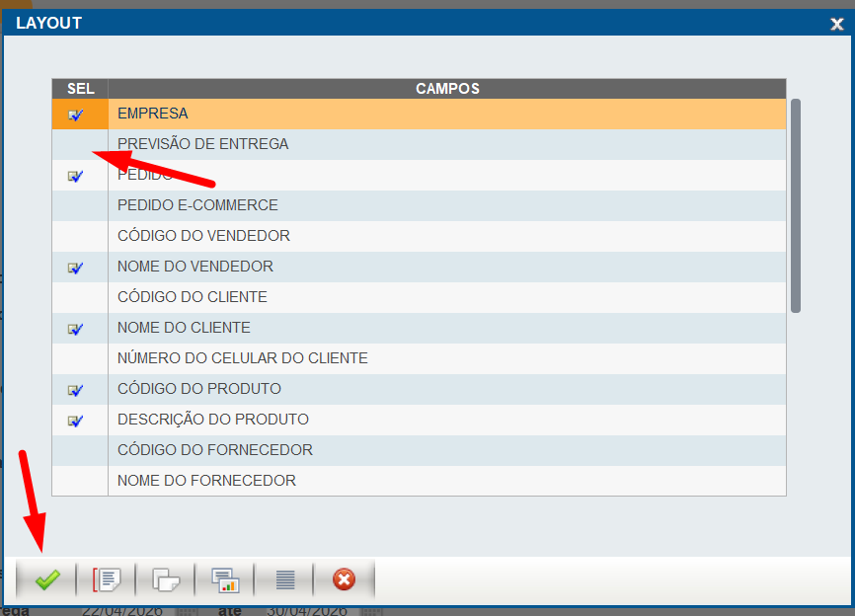Uncheck the CÓDIGO DO PRODUTO checkbox
Viewport: 855px width, 616px height.
click(x=75, y=390)
